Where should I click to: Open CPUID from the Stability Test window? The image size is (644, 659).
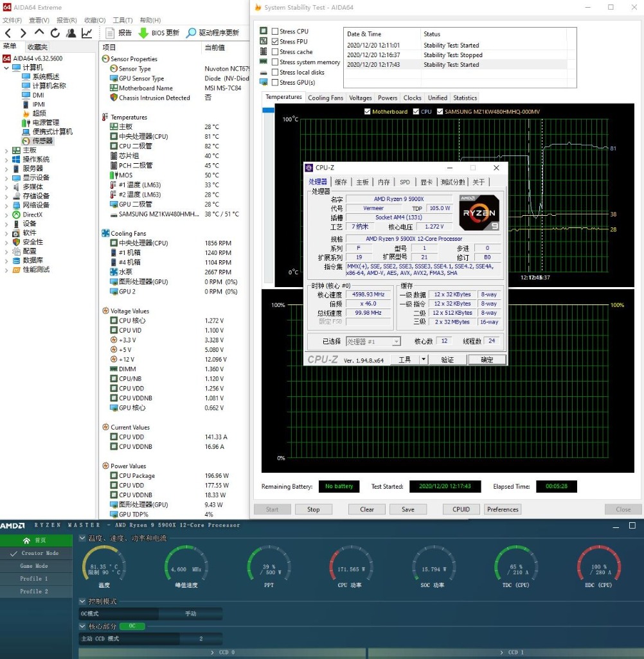tap(461, 509)
